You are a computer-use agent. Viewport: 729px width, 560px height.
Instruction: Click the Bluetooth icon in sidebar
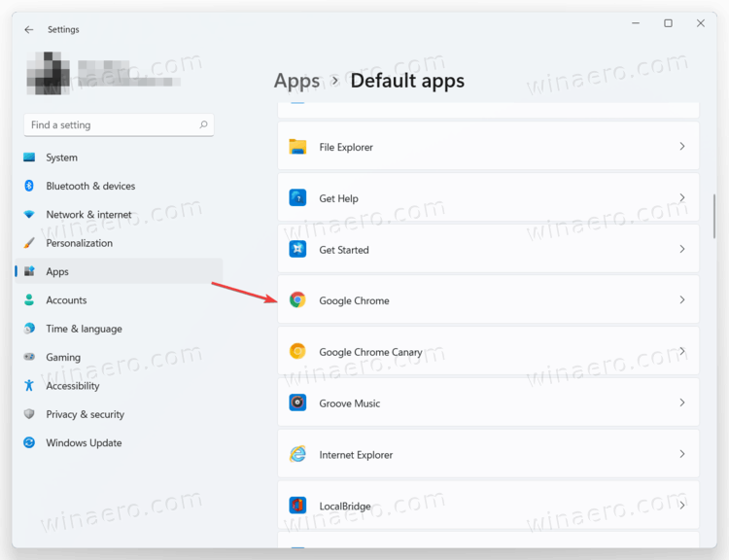point(29,186)
